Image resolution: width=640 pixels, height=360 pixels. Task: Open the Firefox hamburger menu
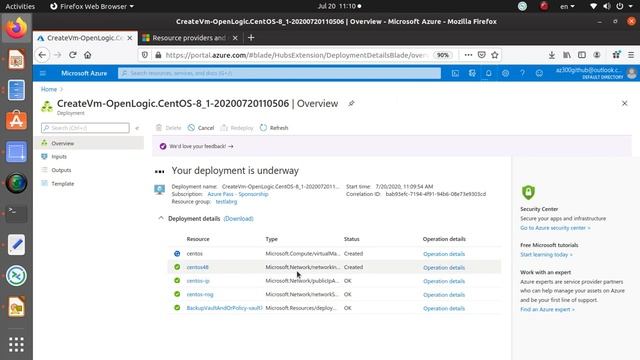coord(631,55)
